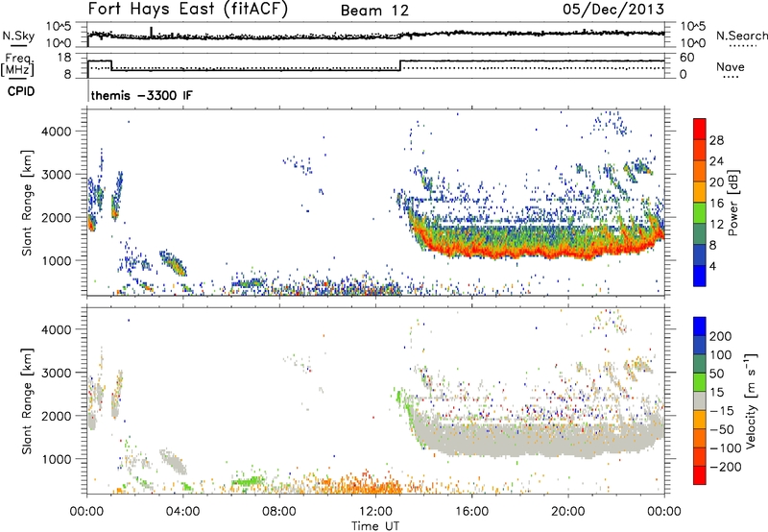Click the -200 tick on velocity colorbar
Screen dimensions: 768x532
(726, 467)
